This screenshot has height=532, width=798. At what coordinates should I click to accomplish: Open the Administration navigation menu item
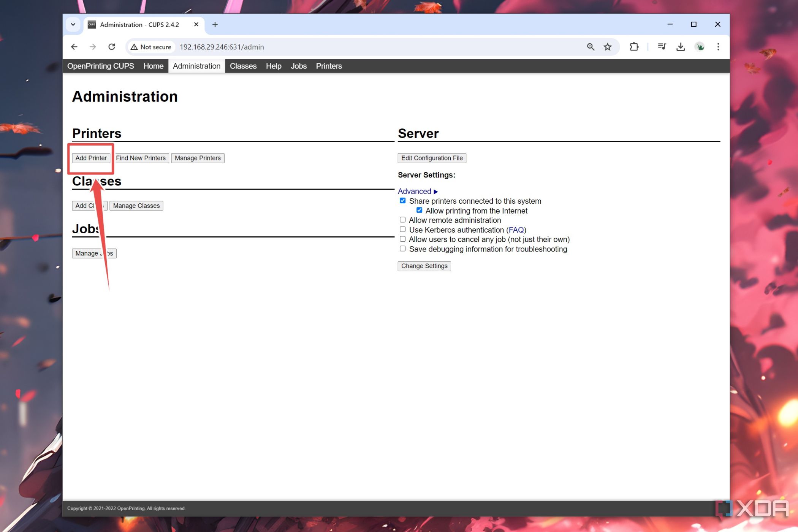197,66
